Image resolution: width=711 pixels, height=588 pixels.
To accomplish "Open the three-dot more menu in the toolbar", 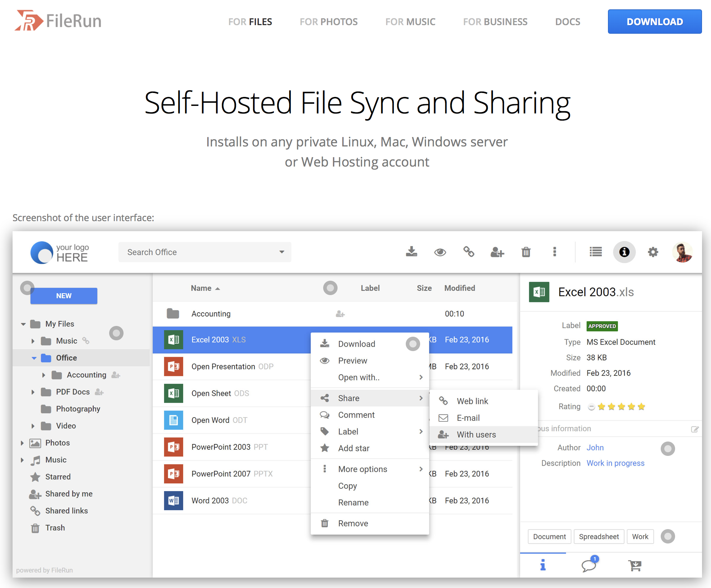I will click(555, 252).
